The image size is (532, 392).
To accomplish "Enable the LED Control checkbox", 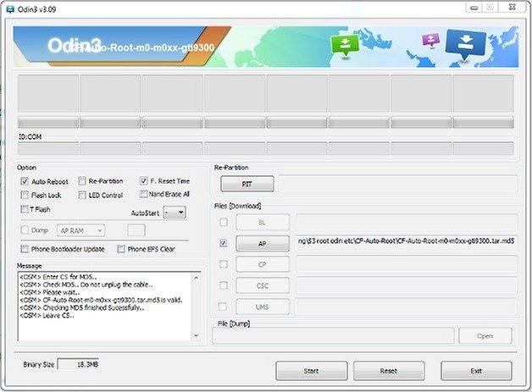I will 82,195.
